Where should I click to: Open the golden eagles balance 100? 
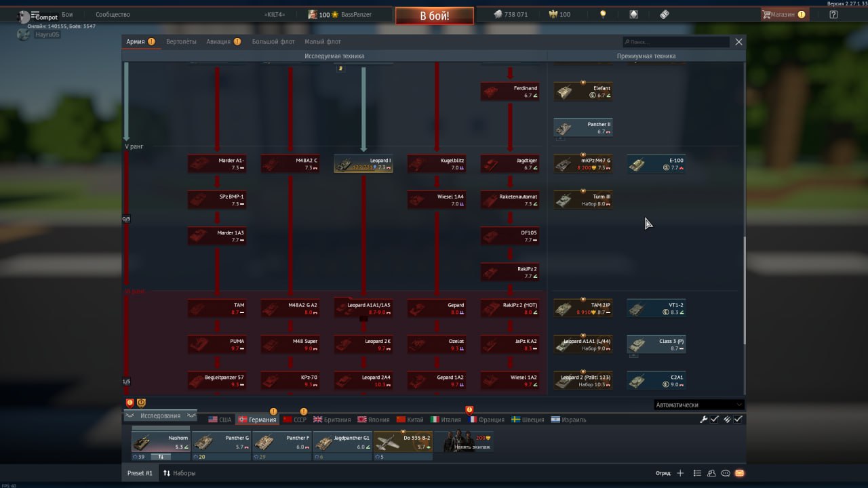[559, 14]
